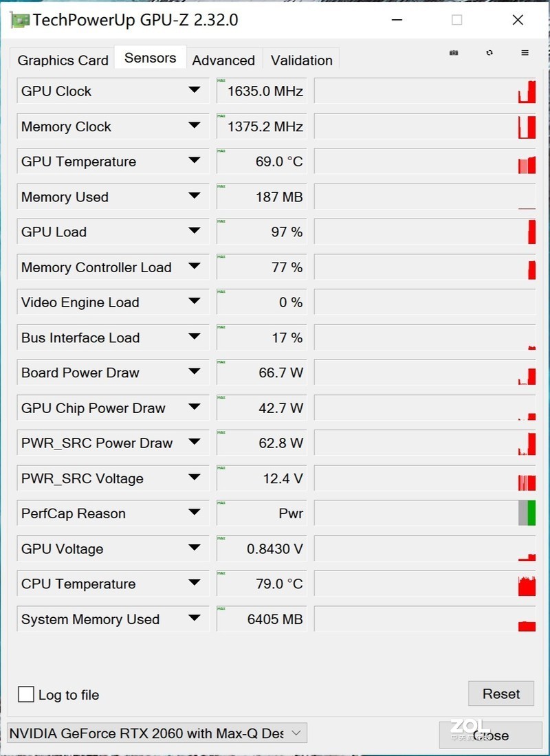Viewport: 550px width, 756px height.
Task: Click the Close button
Action: coord(491,735)
